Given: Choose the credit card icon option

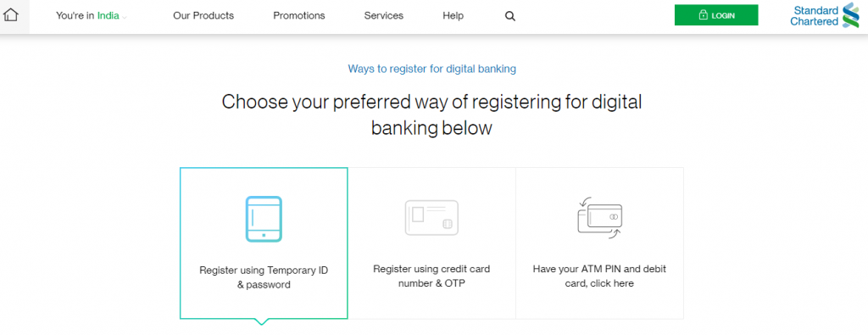Looking at the screenshot, I should [431, 218].
